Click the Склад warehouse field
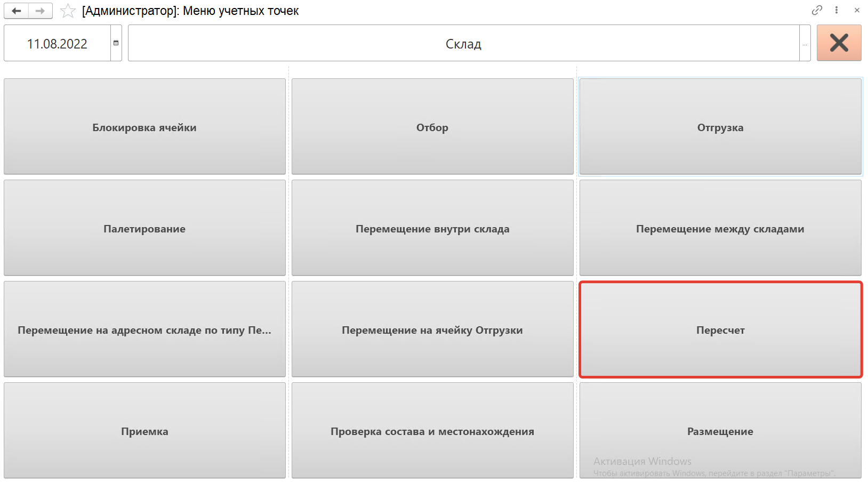The width and height of the screenshot is (868, 483). point(463,44)
